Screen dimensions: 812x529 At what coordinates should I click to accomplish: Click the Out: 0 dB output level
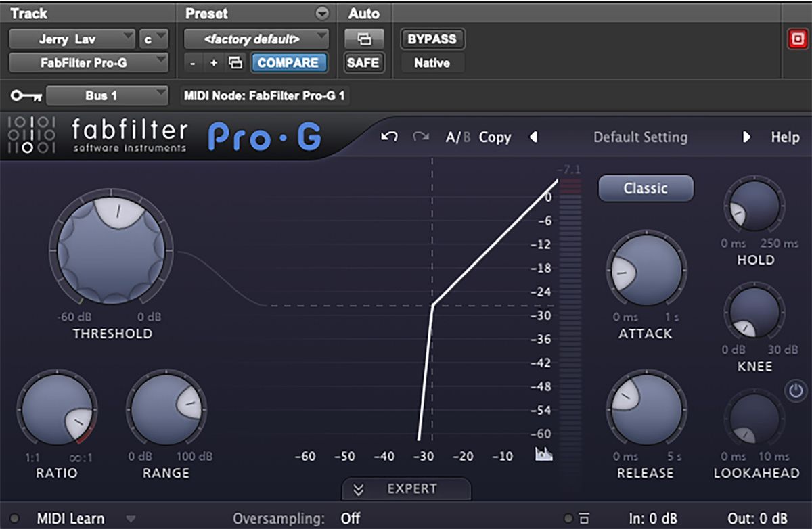[x=758, y=519]
